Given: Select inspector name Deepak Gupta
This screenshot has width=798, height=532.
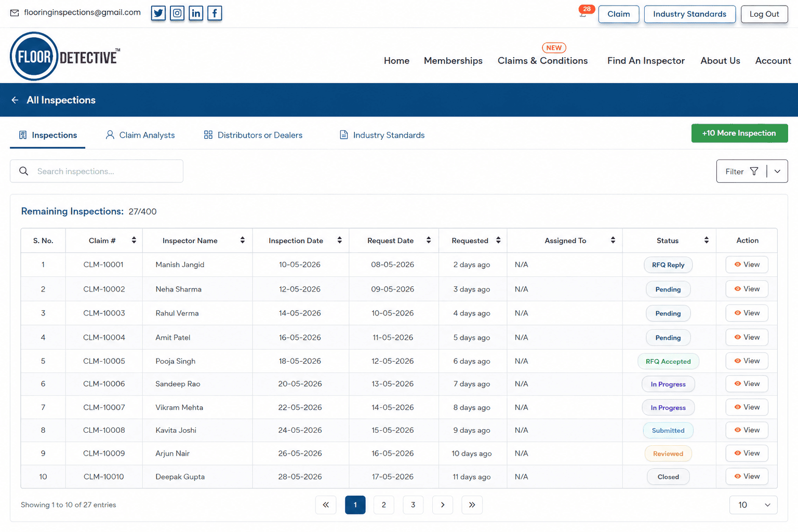Looking at the screenshot, I should 180,476.
